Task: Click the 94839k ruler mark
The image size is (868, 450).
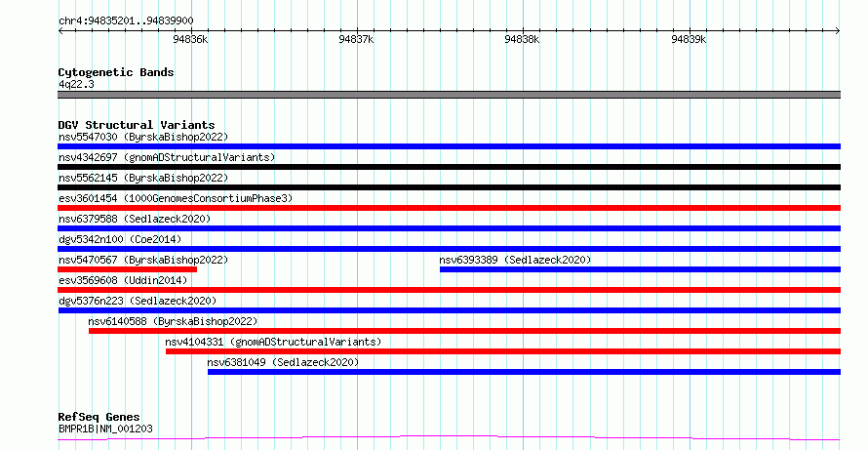Action: point(689,39)
